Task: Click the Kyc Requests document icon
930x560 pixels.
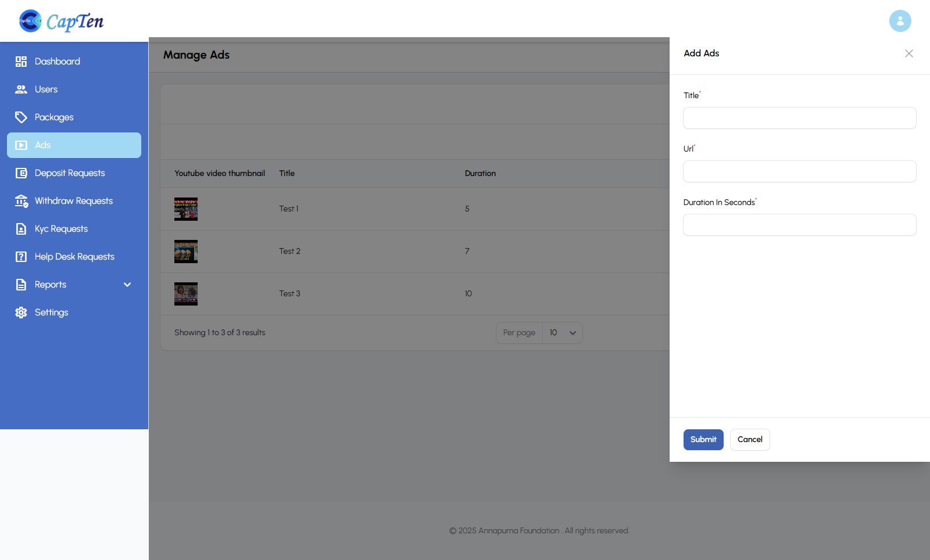Action: (x=21, y=229)
